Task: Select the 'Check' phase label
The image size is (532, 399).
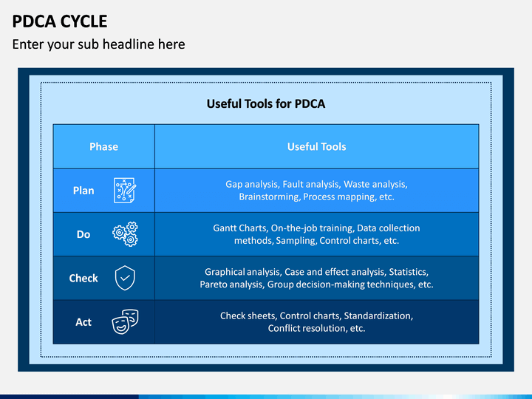Action: [83, 279]
